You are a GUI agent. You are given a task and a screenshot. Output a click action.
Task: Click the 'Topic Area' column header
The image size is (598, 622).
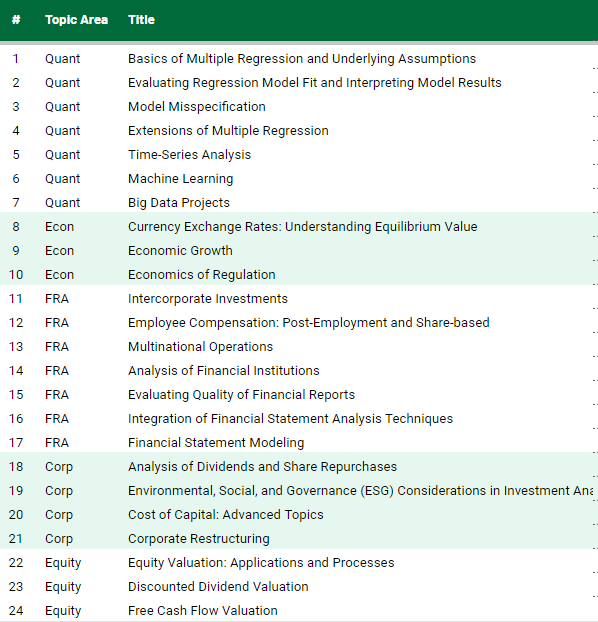[x=76, y=20]
